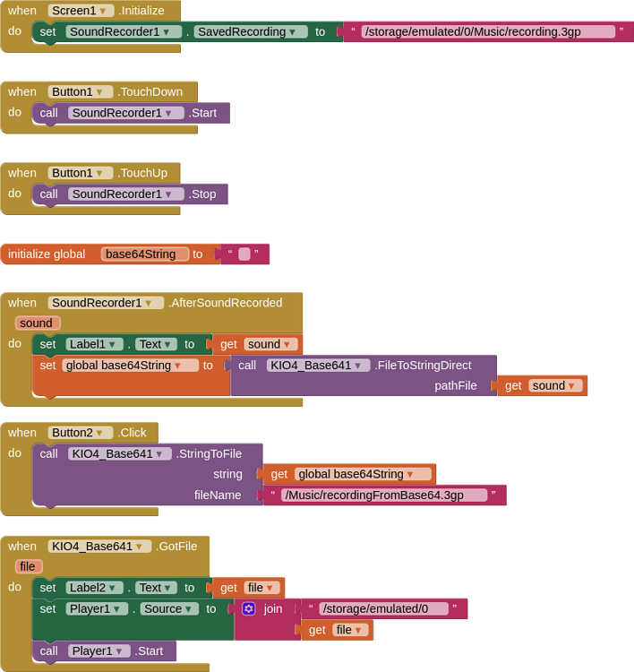Select the 'pathFile' argument label
634x672 pixels.
pyautogui.click(x=456, y=385)
